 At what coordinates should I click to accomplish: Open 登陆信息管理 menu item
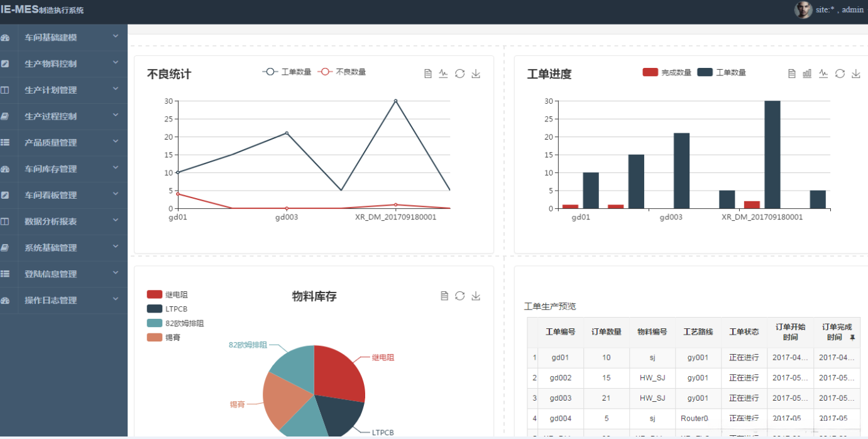(x=63, y=274)
